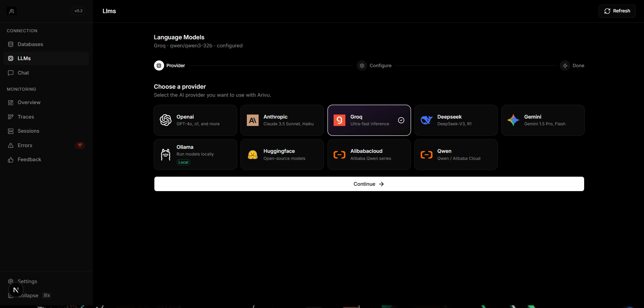This screenshot has width=644, height=308.
Task: Click the Ollama llama logo
Action: [x=165, y=155]
